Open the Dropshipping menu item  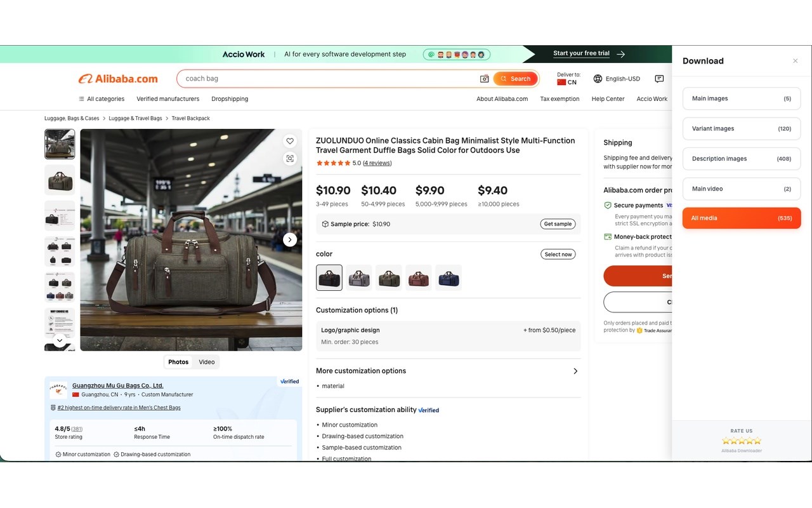(230, 99)
